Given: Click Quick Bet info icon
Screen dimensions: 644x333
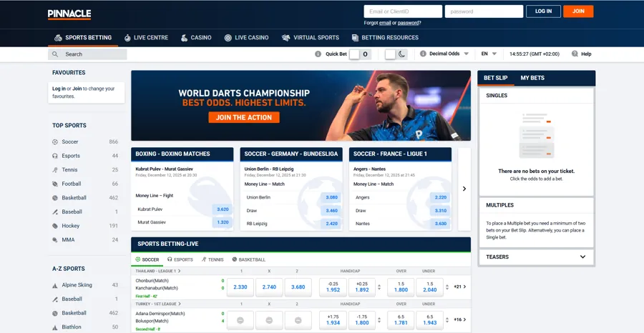Looking at the screenshot, I should (x=318, y=54).
